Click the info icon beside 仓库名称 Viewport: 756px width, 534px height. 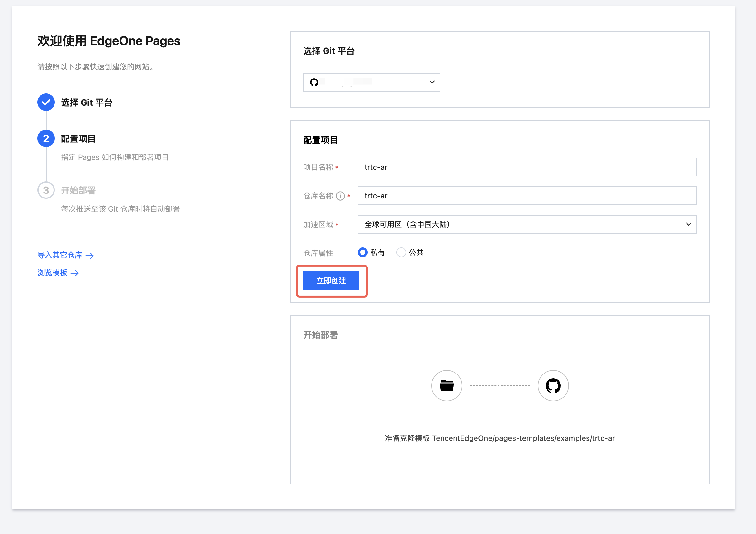(x=340, y=196)
